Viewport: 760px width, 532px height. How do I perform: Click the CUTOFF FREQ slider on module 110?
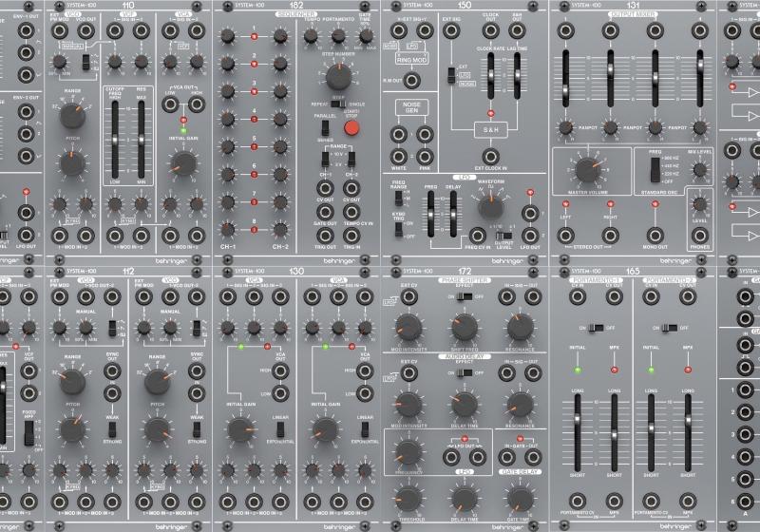click(x=115, y=140)
